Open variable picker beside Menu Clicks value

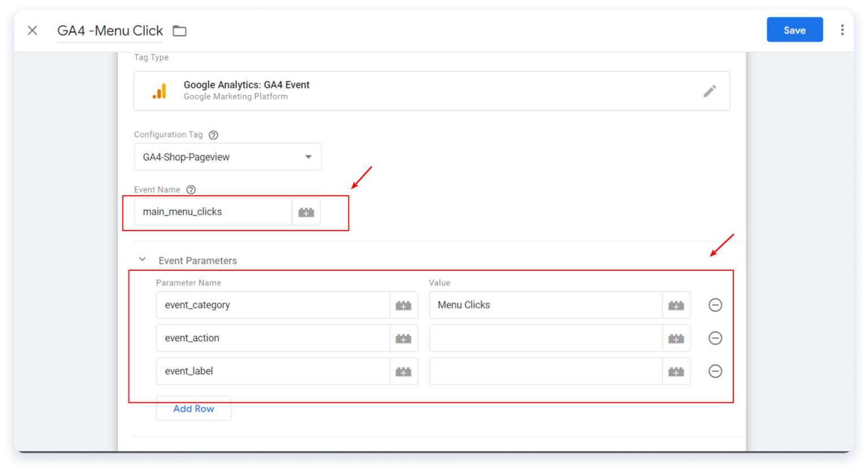(x=676, y=305)
